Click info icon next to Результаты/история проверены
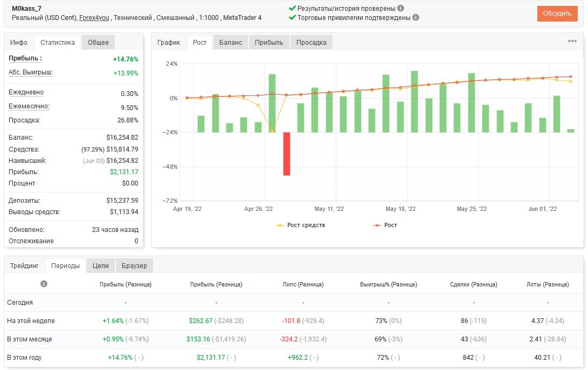 click(x=400, y=8)
